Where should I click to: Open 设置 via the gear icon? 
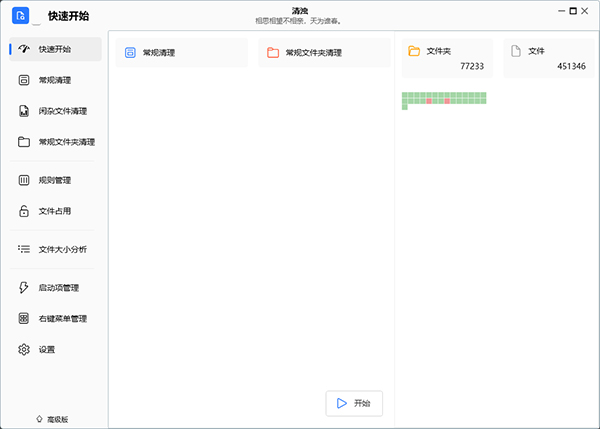[24, 350]
